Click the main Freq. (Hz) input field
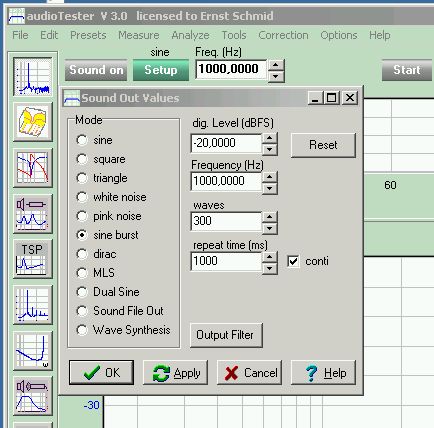This screenshot has height=428, width=434. (x=231, y=69)
